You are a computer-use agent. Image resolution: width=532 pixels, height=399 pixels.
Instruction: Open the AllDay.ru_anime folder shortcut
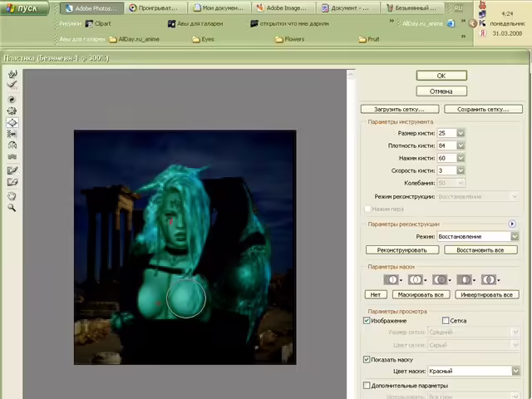134,39
